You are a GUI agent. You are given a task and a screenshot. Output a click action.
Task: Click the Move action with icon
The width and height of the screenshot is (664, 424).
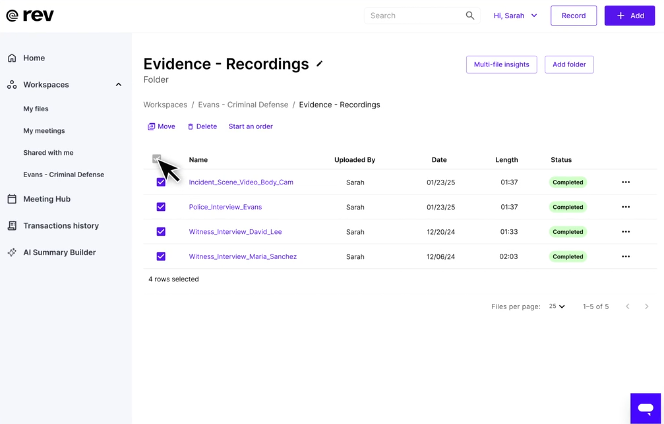[x=161, y=127]
